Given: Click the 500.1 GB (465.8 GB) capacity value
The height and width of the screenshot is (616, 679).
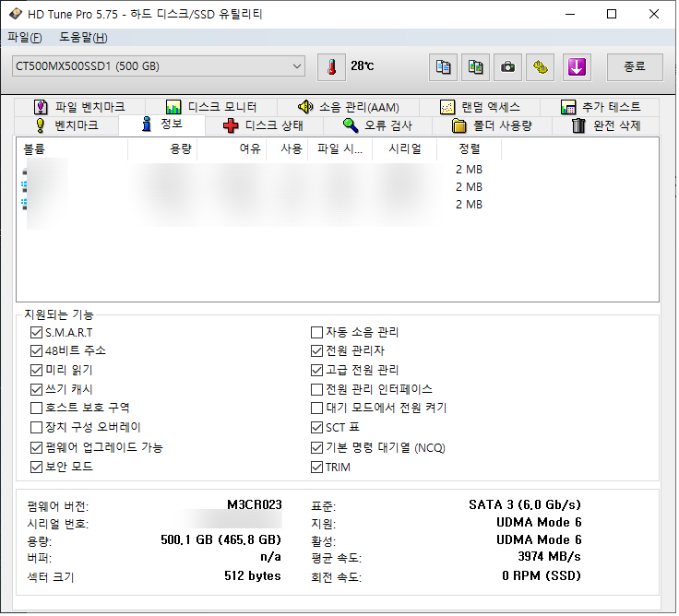Looking at the screenshot, I should tap(220, 539).
